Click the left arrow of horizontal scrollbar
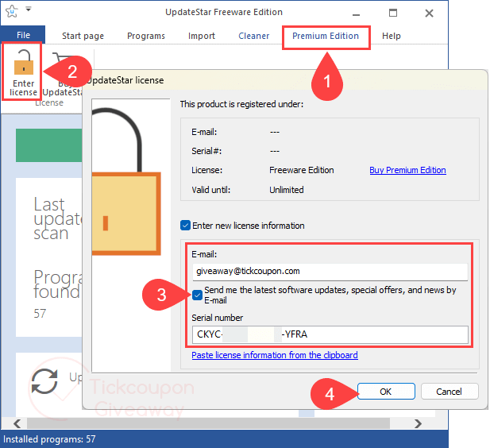Screen dimensions: 490x448 point(17,423)
